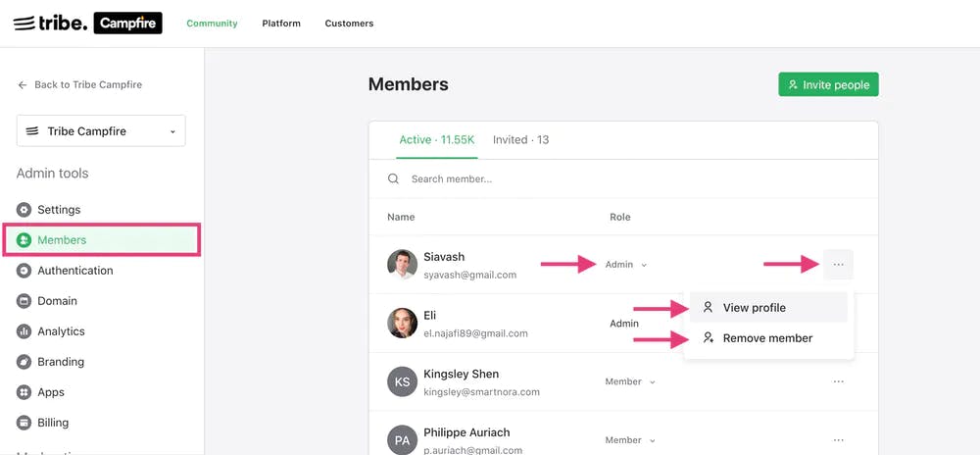980x455 pixels.
Task: Open more options for Kingsley Shen
Action: point(838,381)
